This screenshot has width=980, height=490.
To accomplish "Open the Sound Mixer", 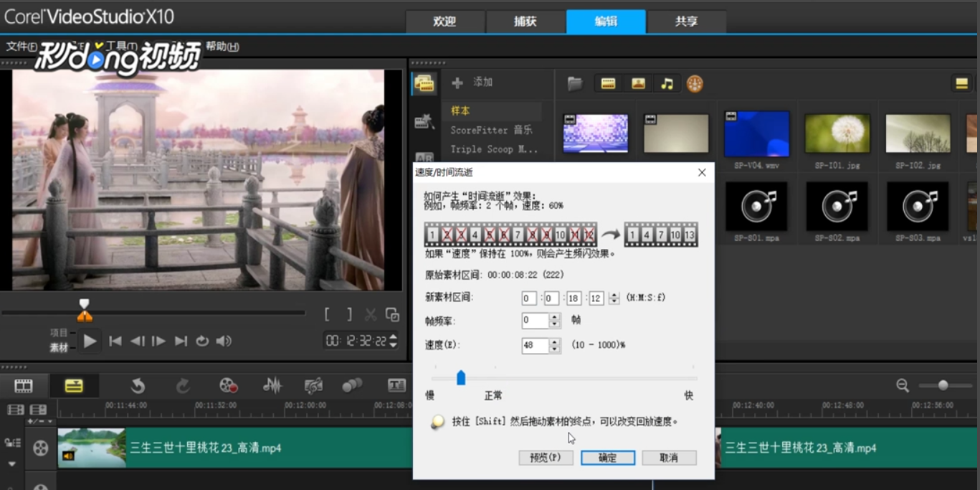I will 272,386.
